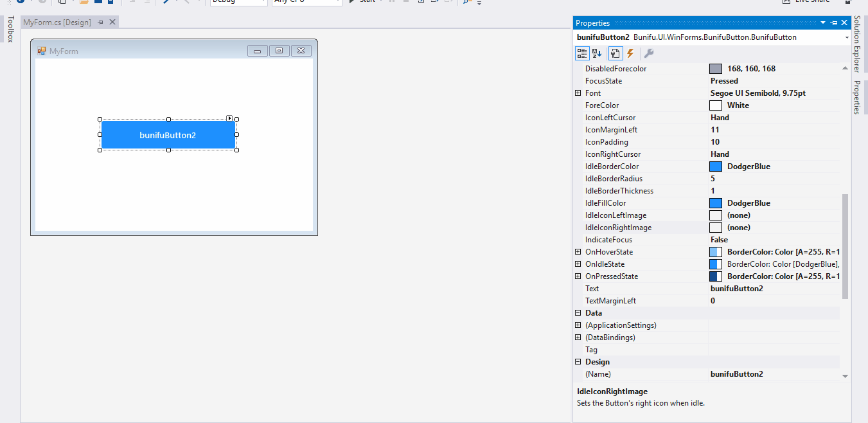Click the IdleBorderColor DodgerBlue swatch
868x423 pixels.
point(716,166)
